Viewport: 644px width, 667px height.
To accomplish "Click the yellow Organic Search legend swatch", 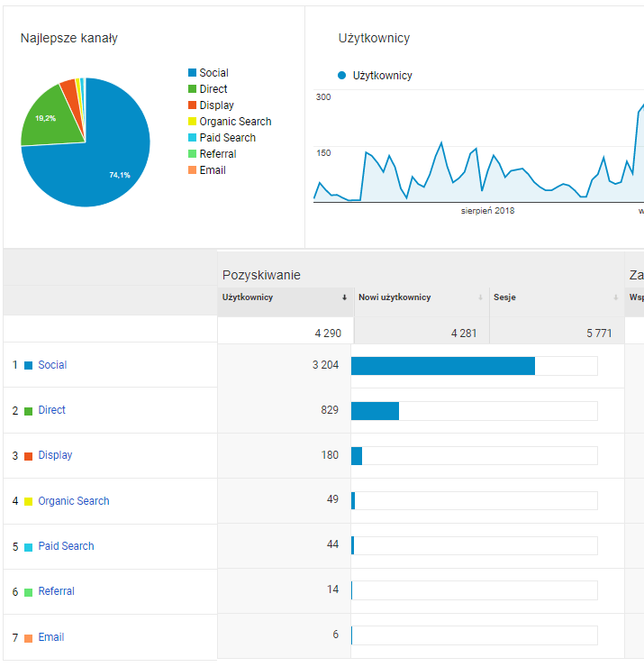I will [x=192, y=122].
